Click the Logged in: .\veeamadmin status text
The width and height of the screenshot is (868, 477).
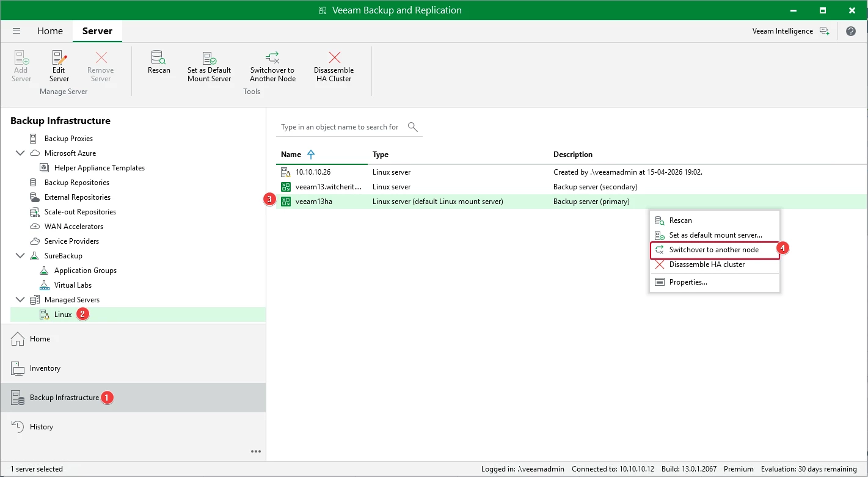523,469
